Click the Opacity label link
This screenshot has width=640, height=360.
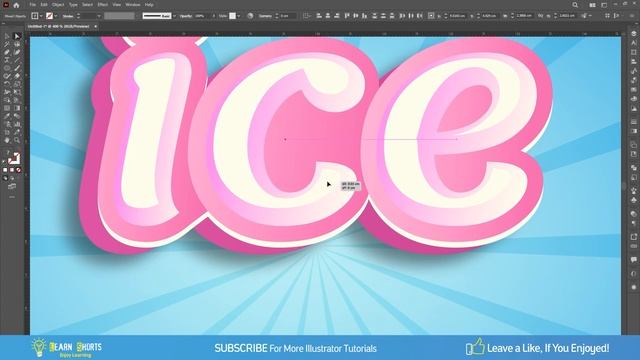tap(186, 16)
